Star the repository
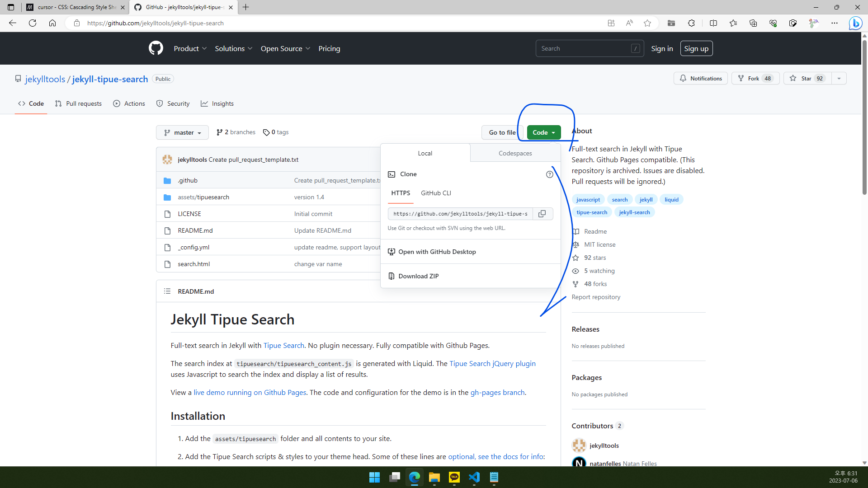The image size is (868, 488). coord(807,78)
